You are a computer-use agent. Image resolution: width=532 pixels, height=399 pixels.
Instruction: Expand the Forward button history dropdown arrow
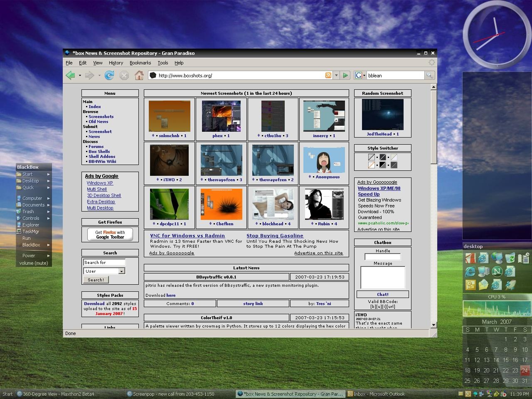tap(99, 76)
